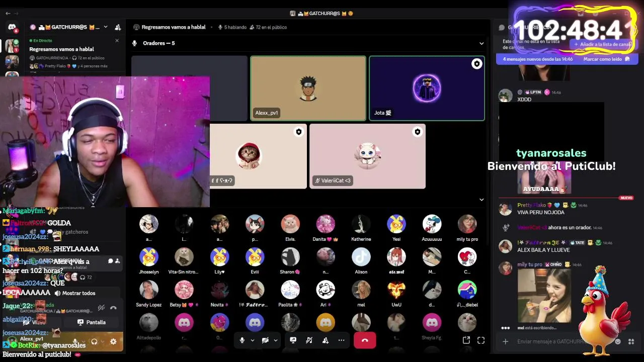The width and height of the screenshot is (644, 362).
Task: Toggle camera on in call controls
Action: click(x=265, y=340)
